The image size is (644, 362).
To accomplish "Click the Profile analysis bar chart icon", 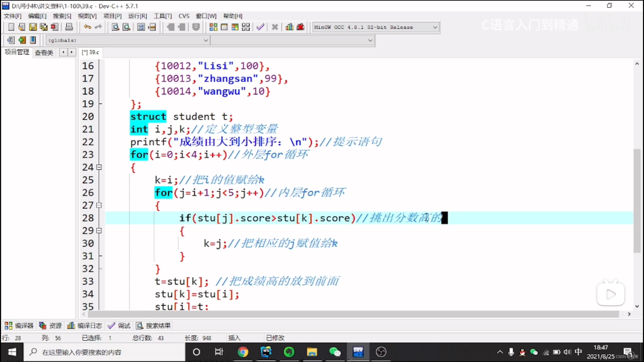I will click(289, 27).
